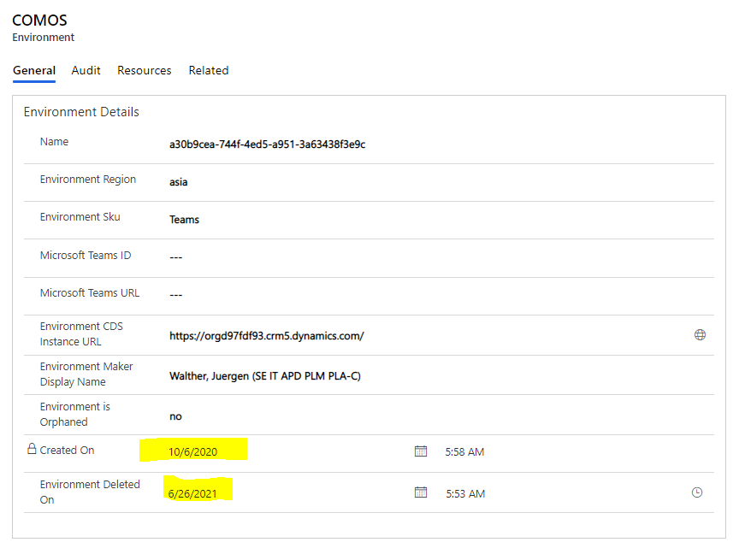Image resolution: width=739 pixels, height=560 pixels.
Task: Click the Environment Maker Display Name label
Action: pos(86,374)
